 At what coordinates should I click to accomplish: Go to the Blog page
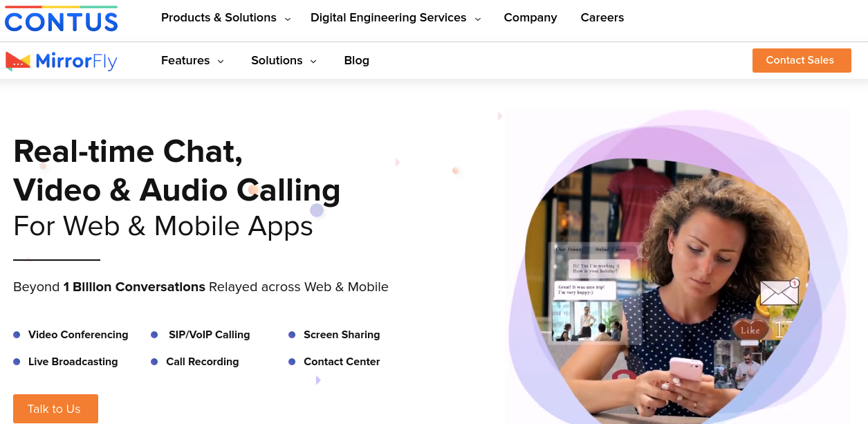coord(357,61)
